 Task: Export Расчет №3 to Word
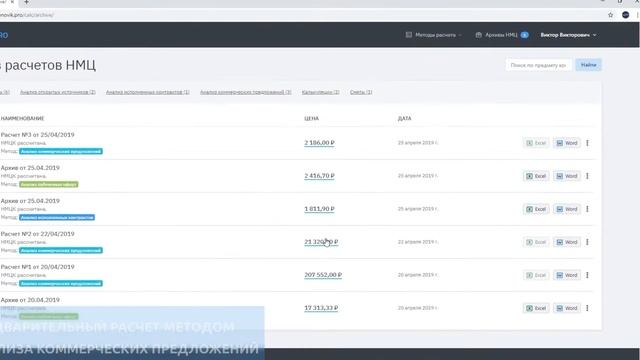[x=567, y=143]
